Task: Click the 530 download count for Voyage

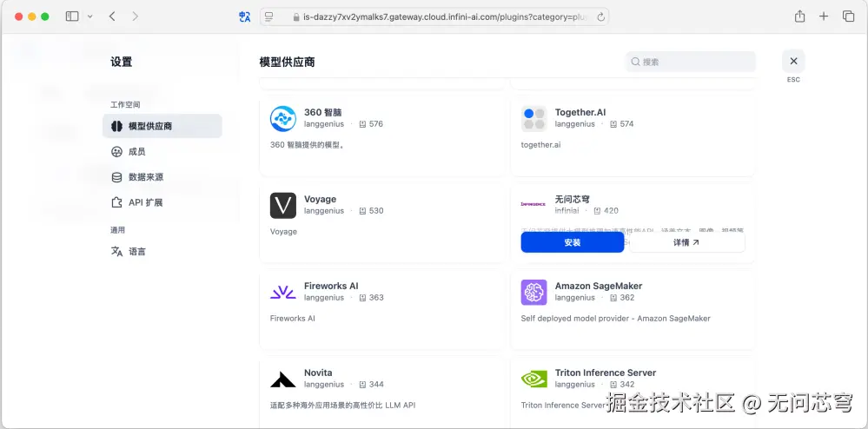Action: [376, 211]
